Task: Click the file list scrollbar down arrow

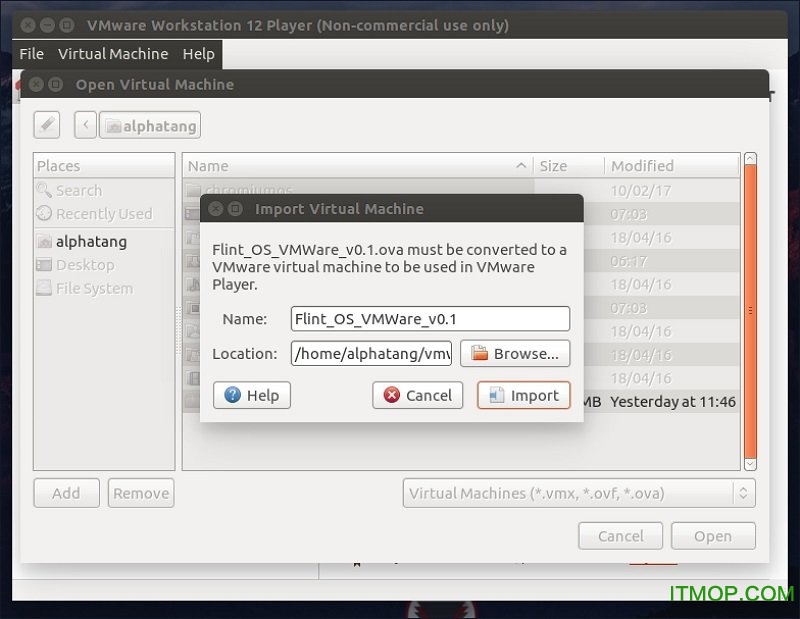Action: click(750, 464)
